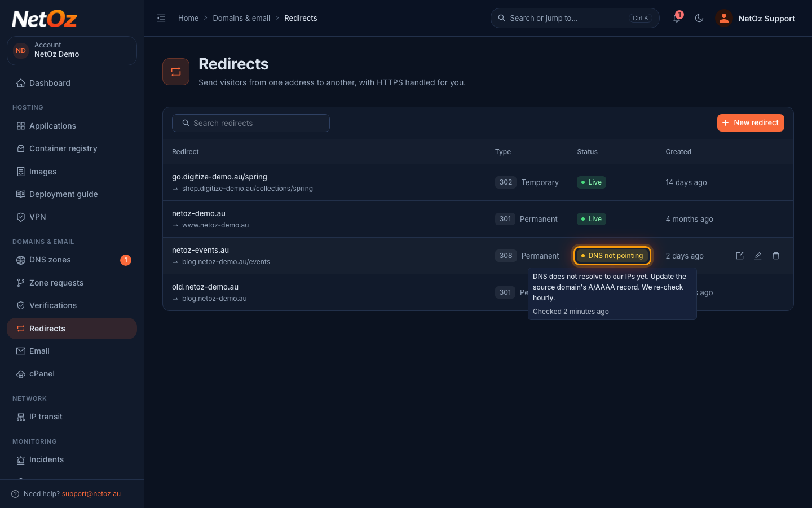
Task: Click shop.digitize-demo.au/collections/spring target
Action: (248, 189)
